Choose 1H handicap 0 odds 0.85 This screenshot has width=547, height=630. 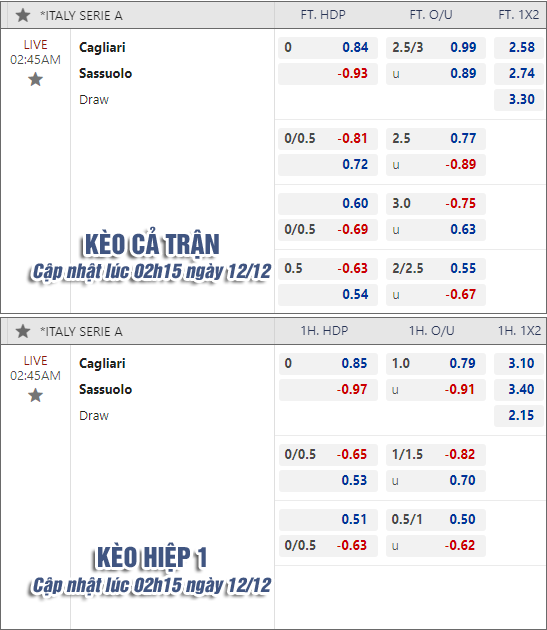pos(328,364)
